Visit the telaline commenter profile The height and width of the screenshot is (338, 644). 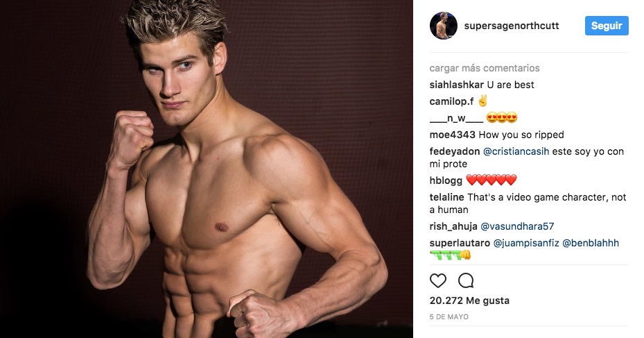[x=447, y=197]
